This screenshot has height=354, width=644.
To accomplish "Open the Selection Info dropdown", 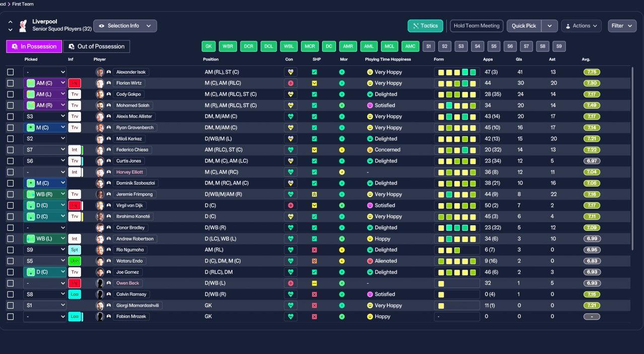I will pyautogui.click(x=125, y=26).
